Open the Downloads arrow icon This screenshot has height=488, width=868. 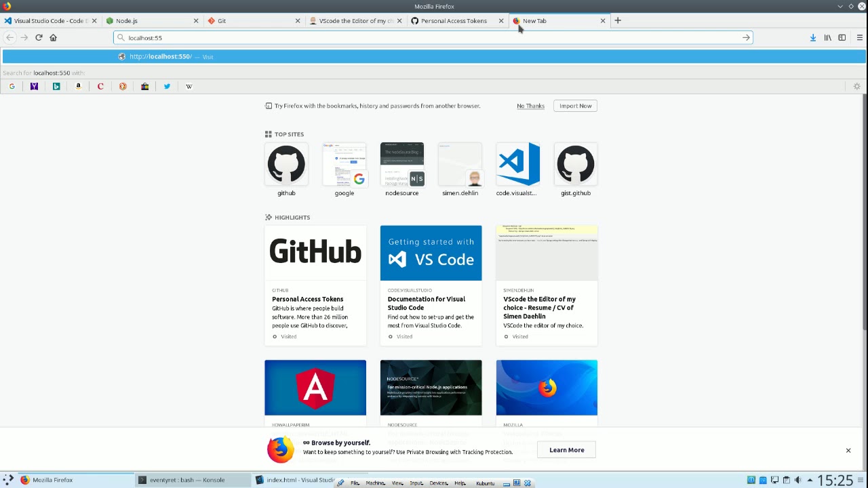(x=812, y=37)
